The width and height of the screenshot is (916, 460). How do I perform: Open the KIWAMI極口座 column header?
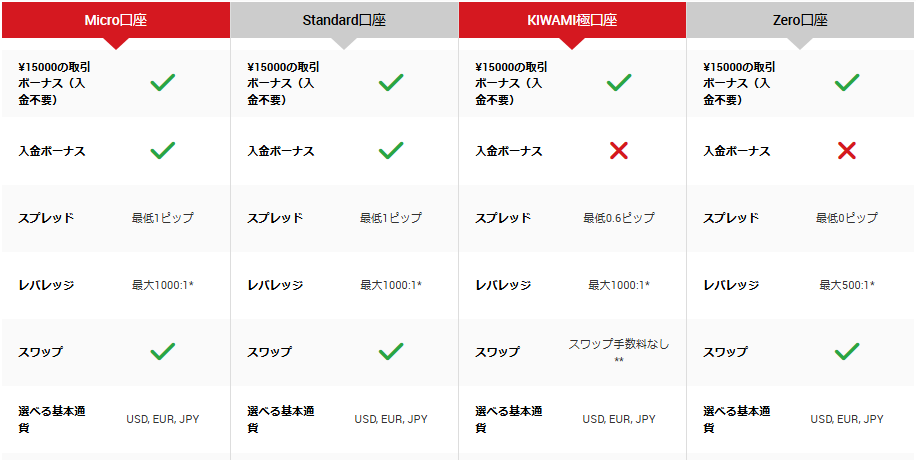572,20
